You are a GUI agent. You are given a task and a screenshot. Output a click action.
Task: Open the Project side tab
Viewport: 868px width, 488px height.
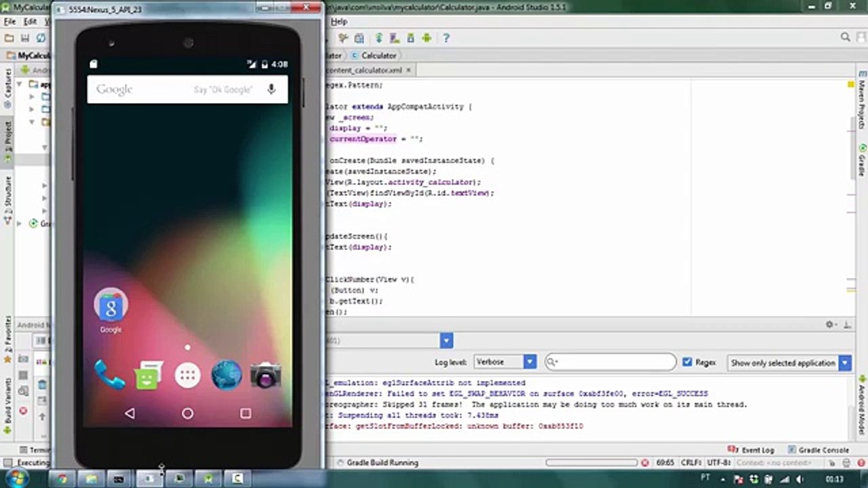(x=7, y=141)
